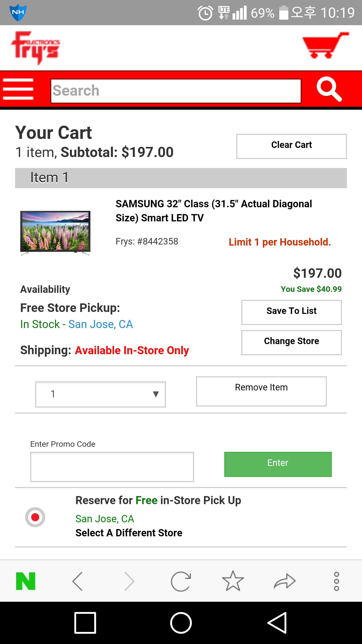
Task: Open the item quantity dropdown
Action: pyautogui.click(x=101, y=394)
